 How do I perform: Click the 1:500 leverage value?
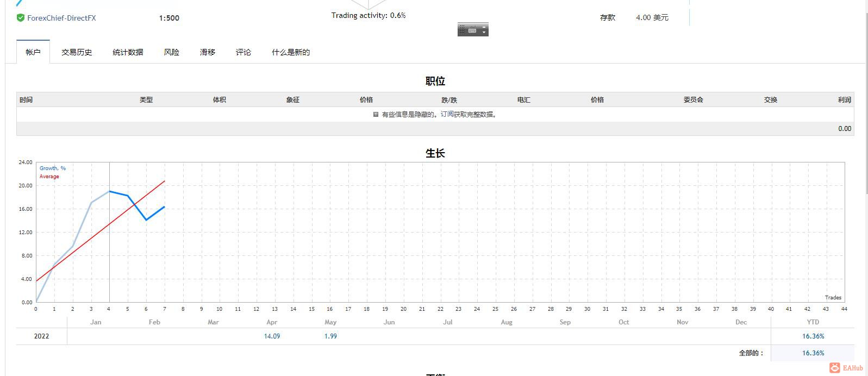tap(169, 18)
